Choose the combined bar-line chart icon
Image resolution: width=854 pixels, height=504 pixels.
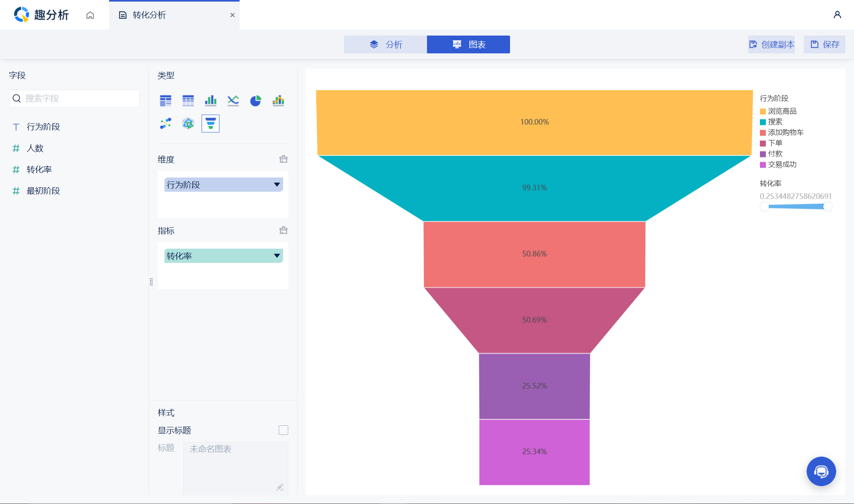pyautogui.click(x=278, y=101)
